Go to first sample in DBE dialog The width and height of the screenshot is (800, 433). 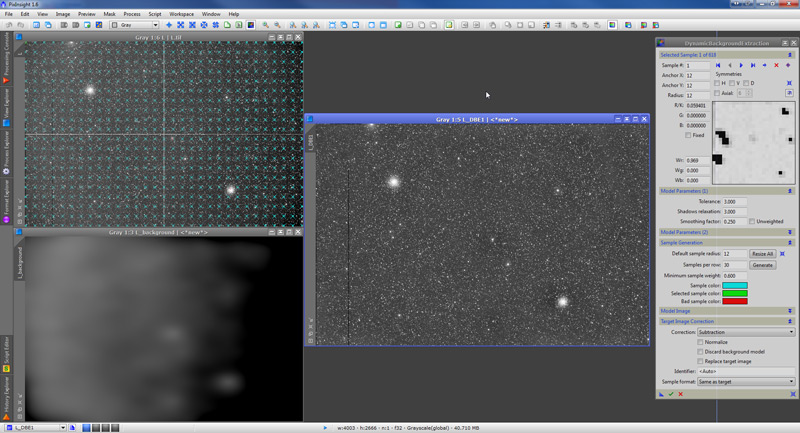tap(718, 65)
